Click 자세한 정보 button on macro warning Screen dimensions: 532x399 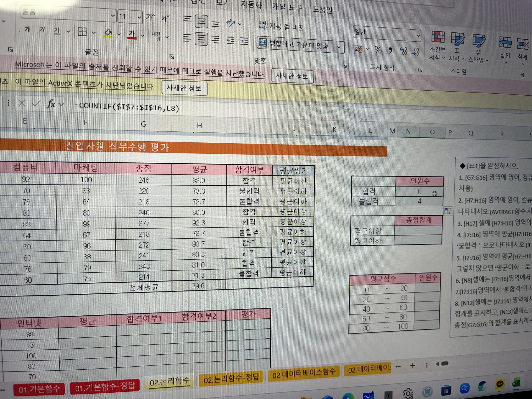292,76
